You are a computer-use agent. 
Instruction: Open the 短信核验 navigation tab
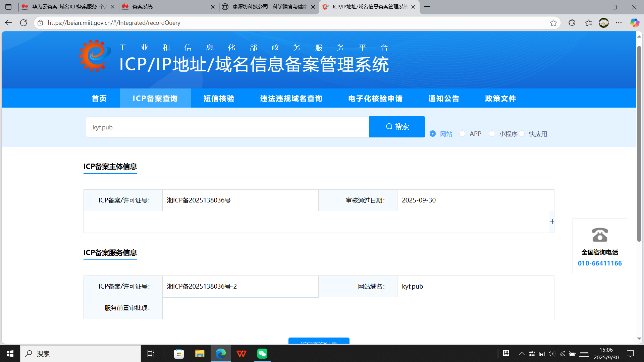219,99
